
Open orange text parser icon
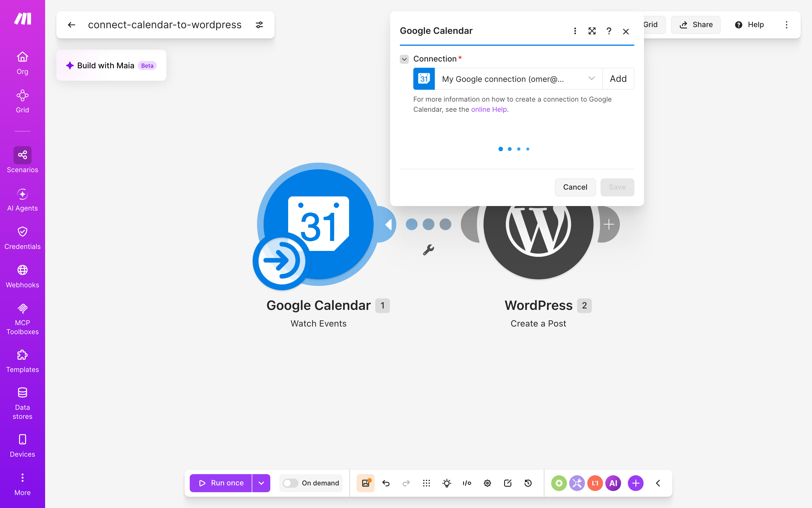(x=595, y=483)
